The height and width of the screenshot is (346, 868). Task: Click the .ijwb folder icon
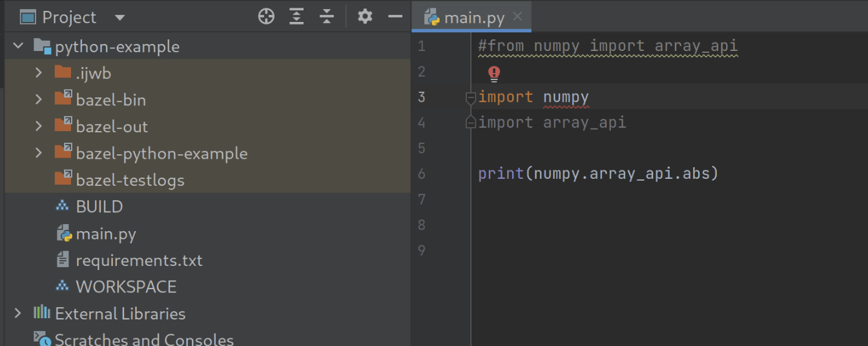63,72
